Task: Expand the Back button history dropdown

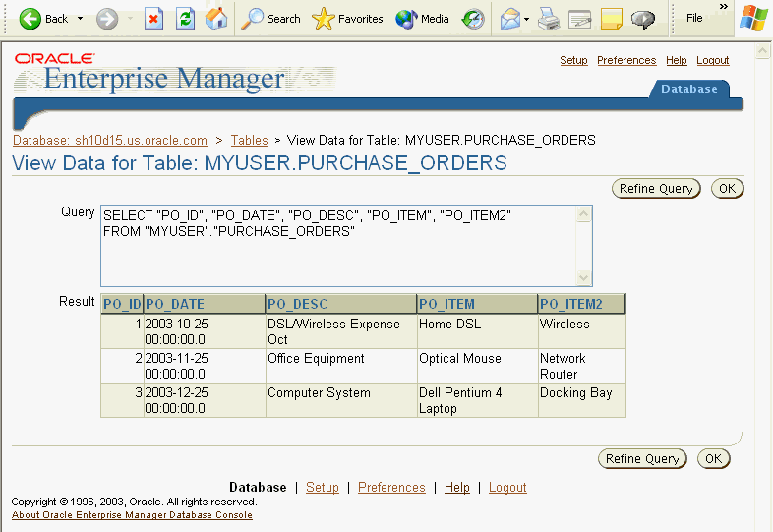Action: click(81, 19)
